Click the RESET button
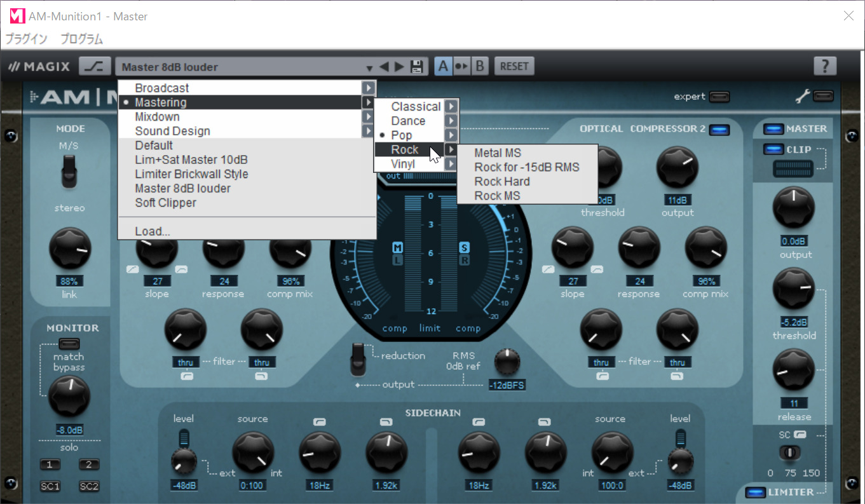865x504 pixels. tap(514, 66)
